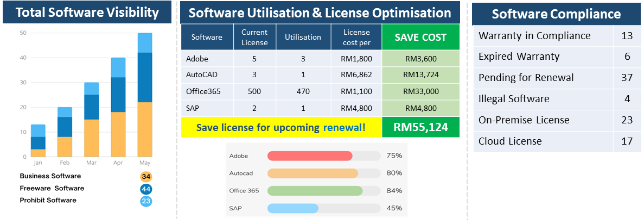
Task: Click the green SAVE COST header
Action: coord(420,37)
